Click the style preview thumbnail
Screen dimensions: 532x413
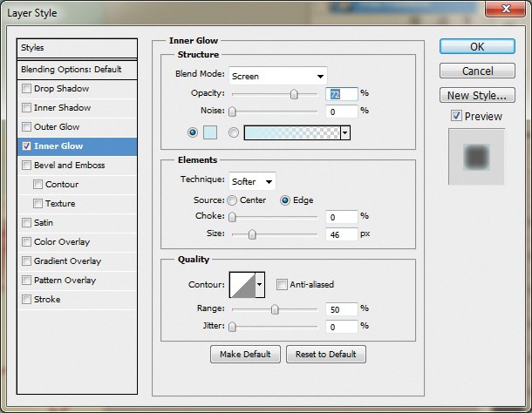tap(476, 157)
